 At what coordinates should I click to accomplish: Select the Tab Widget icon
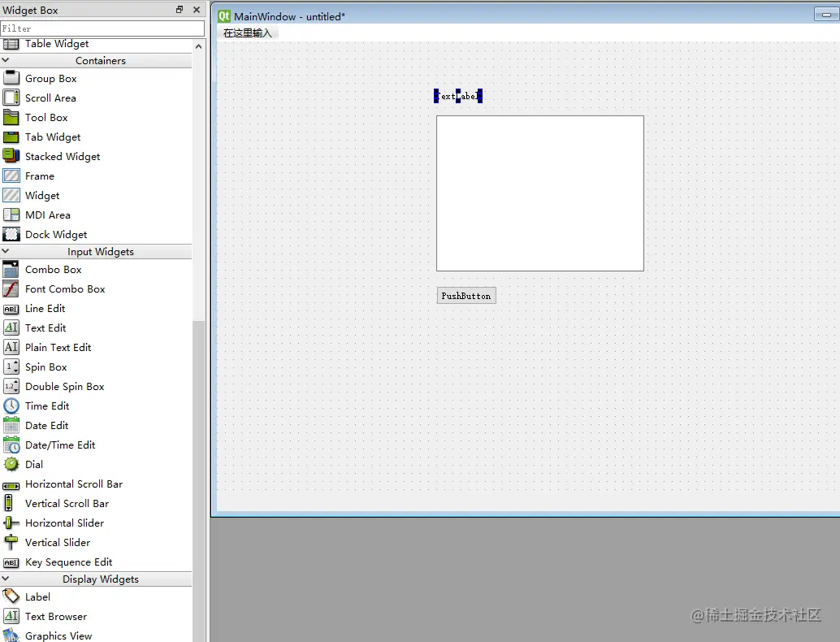point(11,137)
